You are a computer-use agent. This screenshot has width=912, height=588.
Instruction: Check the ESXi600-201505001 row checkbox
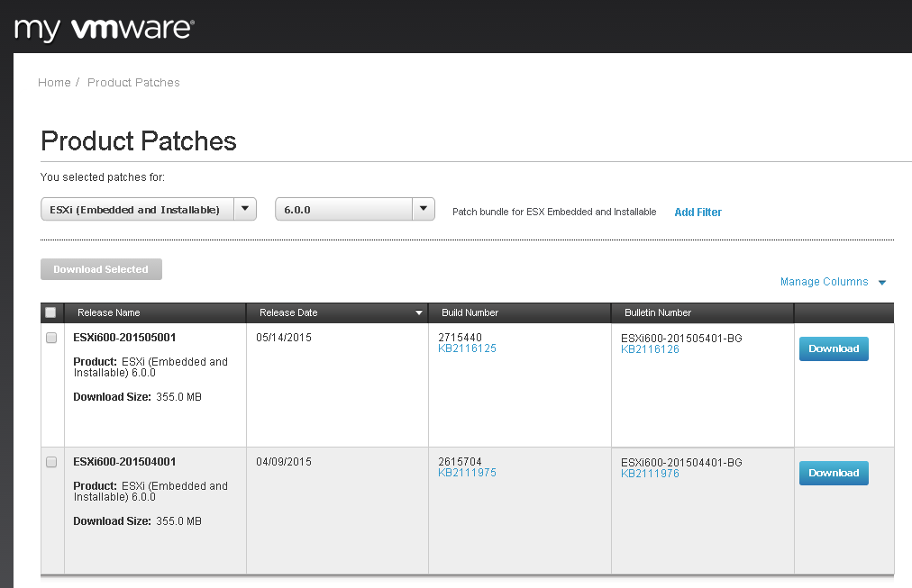(x=51, y=338)
